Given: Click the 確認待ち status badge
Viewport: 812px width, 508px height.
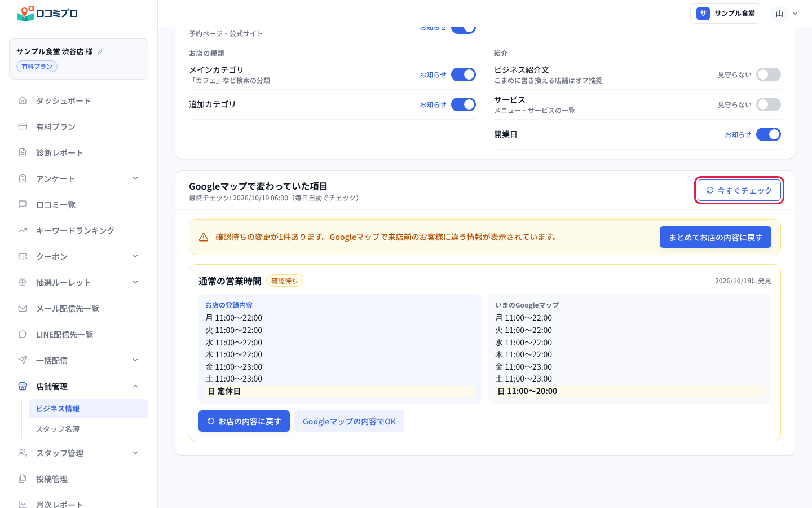Looking at the screenshot, I should point(285,281).
